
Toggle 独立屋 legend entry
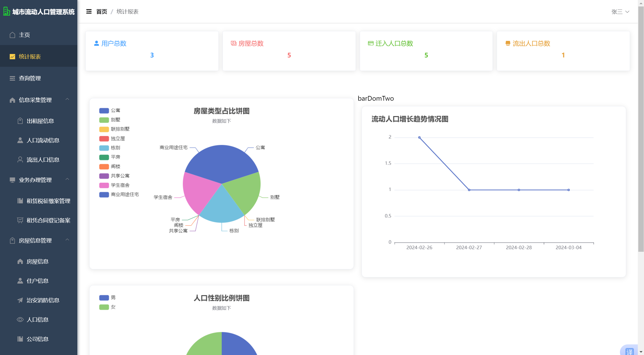pyautogui.click(x=112, y=138)
